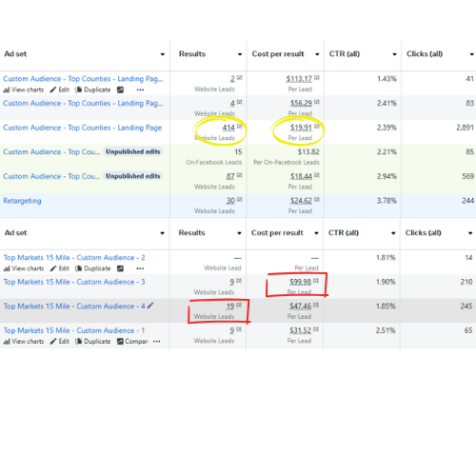Screen dimensions: 476x476
Task: Expand the top Results column dropdown
Action: click(240, 54)
